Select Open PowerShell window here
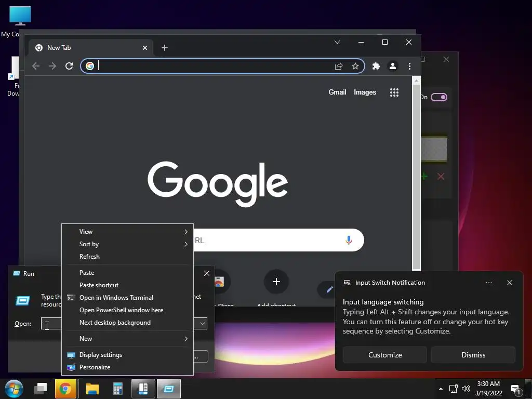The image size is (532, 399). pyautogui.click(x=128, y=310)
